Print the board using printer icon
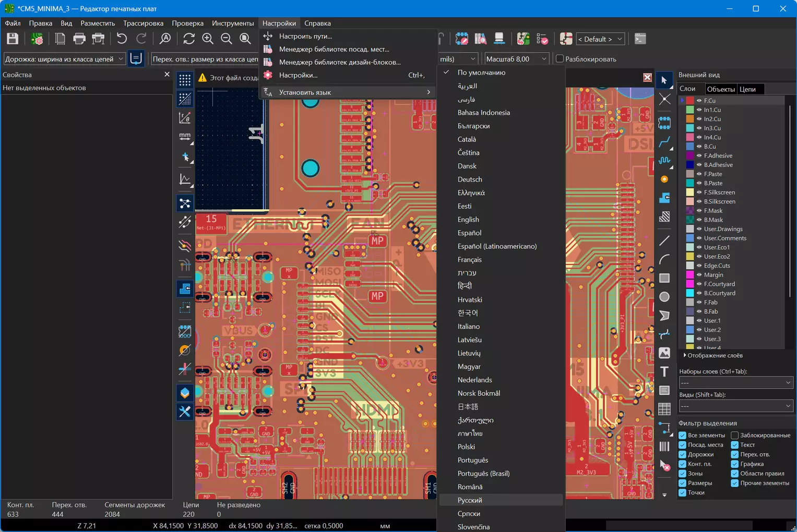This screenshot has width=797, height=532. pos(79,39)
